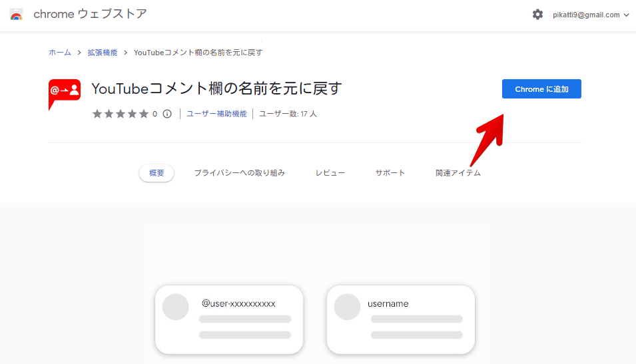This screenshot has height=364, width=636.
Task: Expand the pikatti9@gmail.com account dropdown
Action: point(591,15)
